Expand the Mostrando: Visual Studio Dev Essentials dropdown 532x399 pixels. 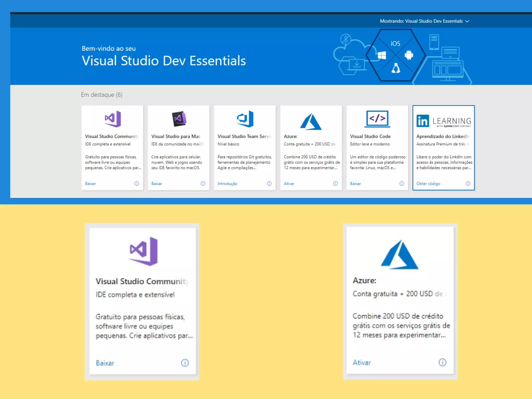click(424, 21)
